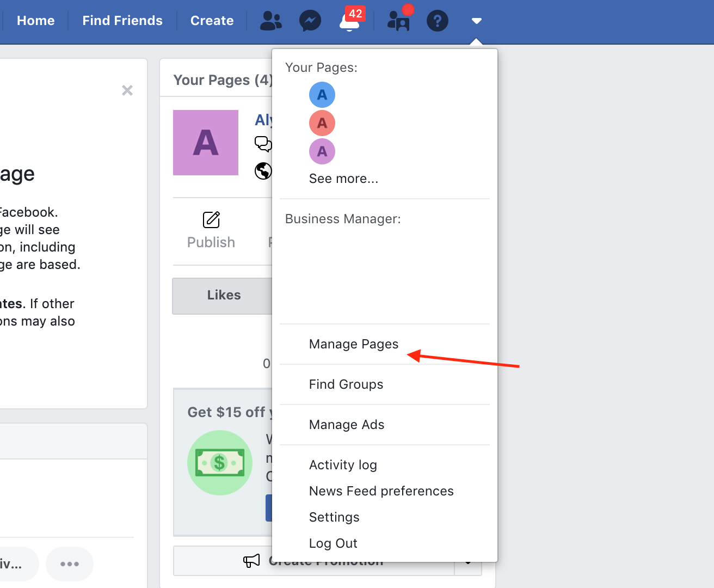714x588 pixels.
Task: Choose Manage Ads from the menu
Action: pos(347,425)
